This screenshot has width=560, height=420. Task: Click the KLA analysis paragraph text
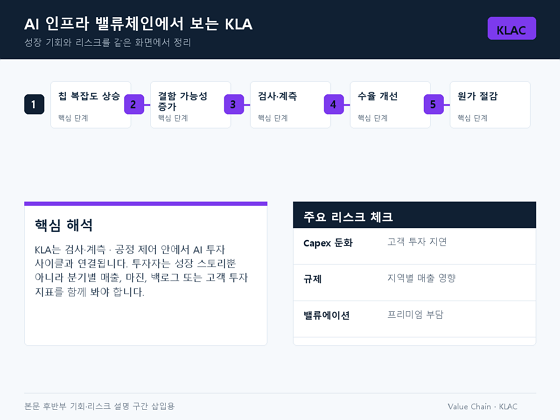point(141,270)
